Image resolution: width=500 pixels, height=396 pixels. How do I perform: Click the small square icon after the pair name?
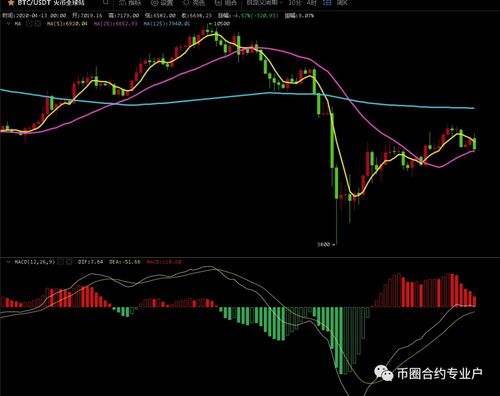[106, 2]
